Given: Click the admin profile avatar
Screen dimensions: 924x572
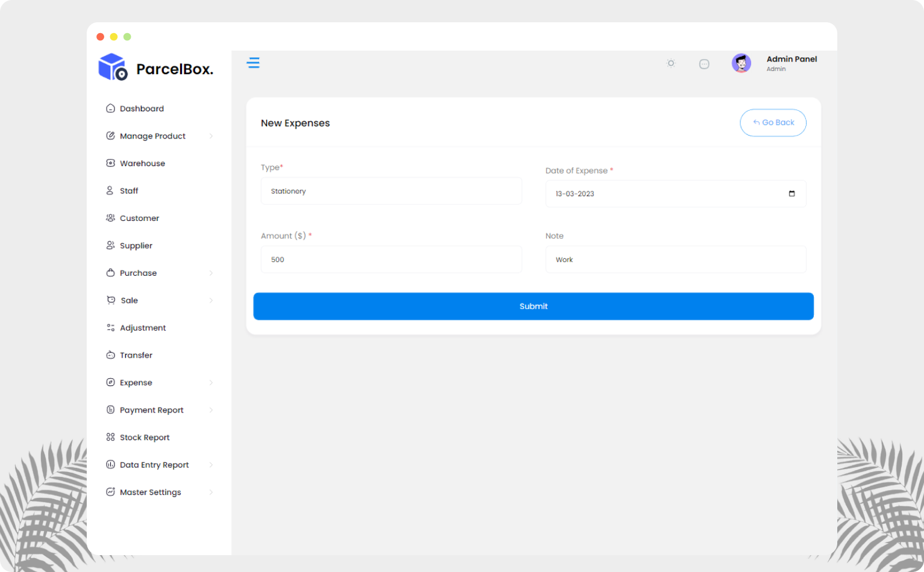Looking at the screenshot, I should point(741,63).
